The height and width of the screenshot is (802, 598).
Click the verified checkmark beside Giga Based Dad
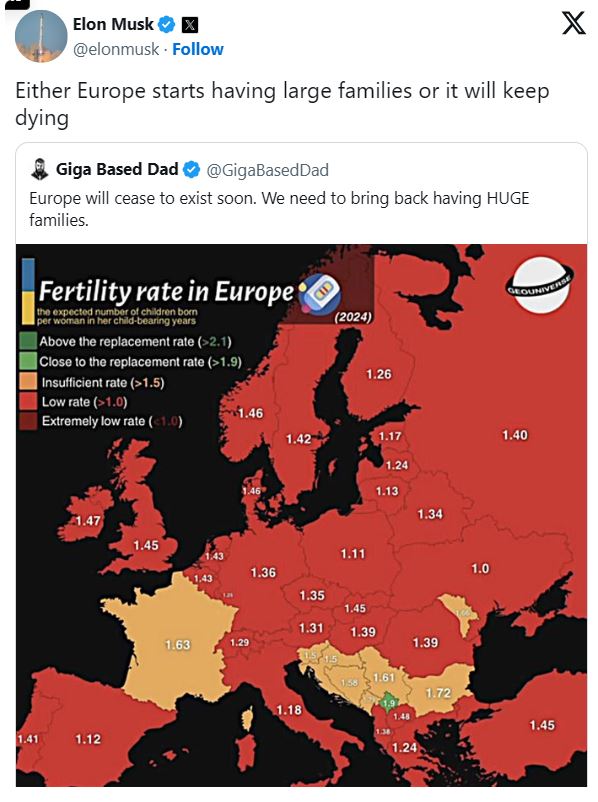coord(191,169)
